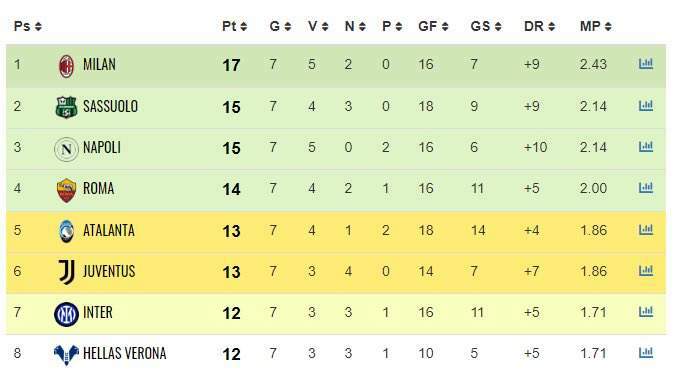Sort the table by DR column

click(539, 26)
